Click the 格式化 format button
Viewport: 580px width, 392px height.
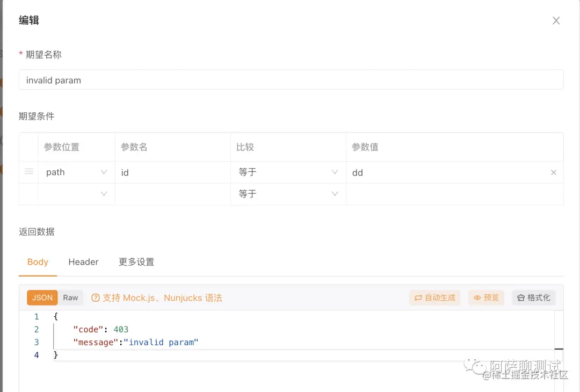click(x=534, y=297)
